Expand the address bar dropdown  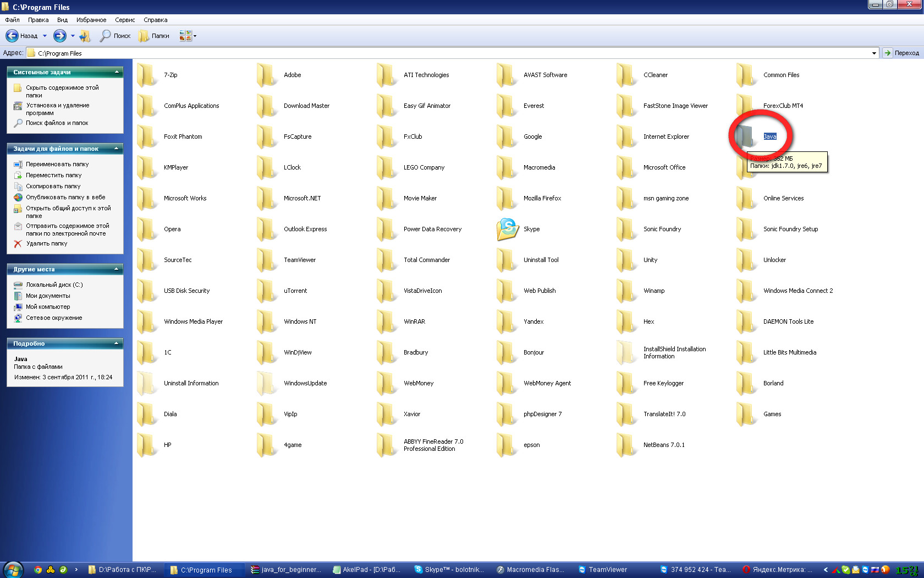click(874, 53)
